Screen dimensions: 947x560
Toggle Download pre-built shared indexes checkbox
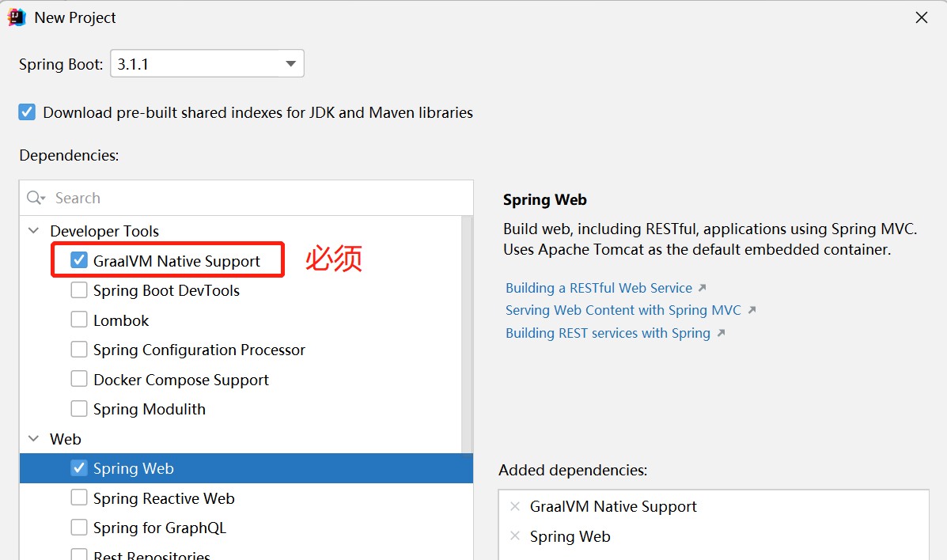[x=27, y=112]
